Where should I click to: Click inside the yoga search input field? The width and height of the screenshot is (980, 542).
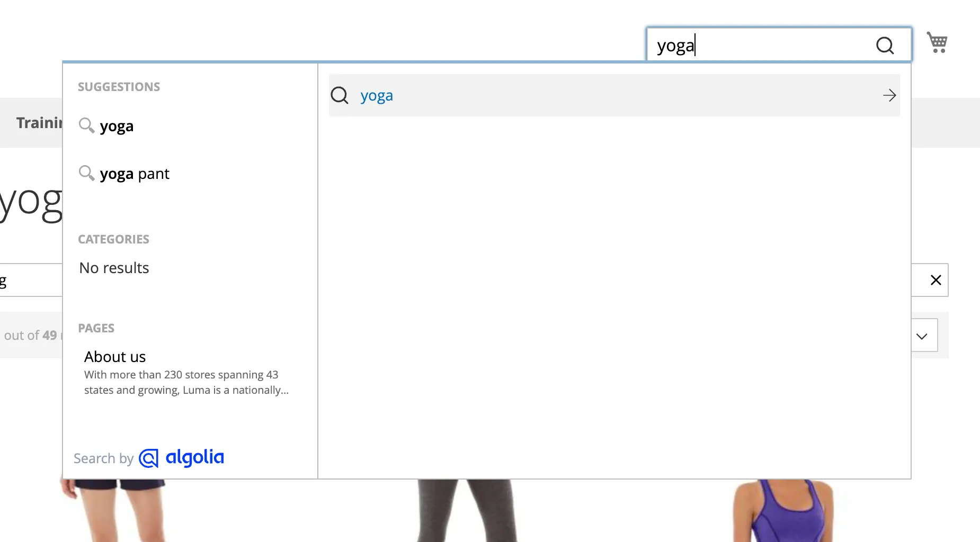click(742, 46)
